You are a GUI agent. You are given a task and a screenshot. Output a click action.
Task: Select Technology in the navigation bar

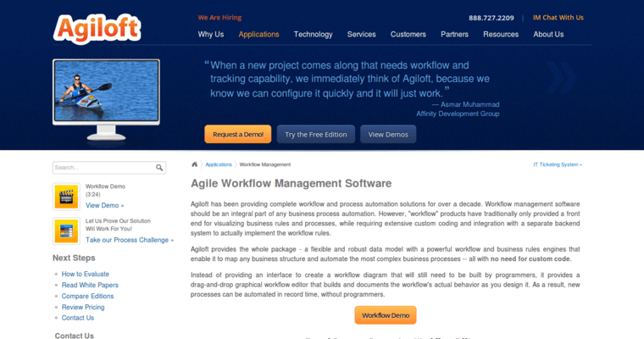click(313, 35)
